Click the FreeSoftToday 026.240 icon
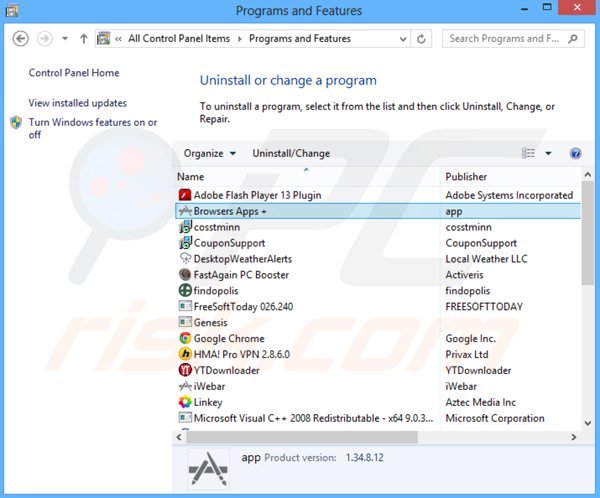 (185, 306)
